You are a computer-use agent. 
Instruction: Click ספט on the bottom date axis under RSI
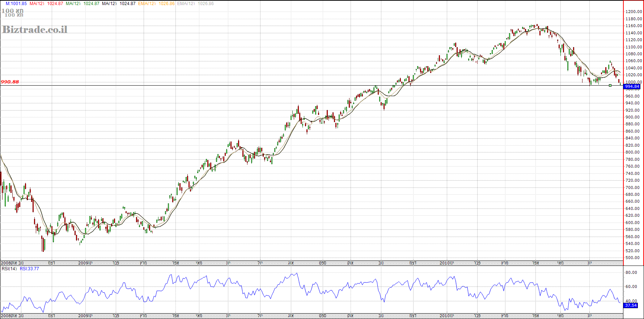click(x=322, y=316)
